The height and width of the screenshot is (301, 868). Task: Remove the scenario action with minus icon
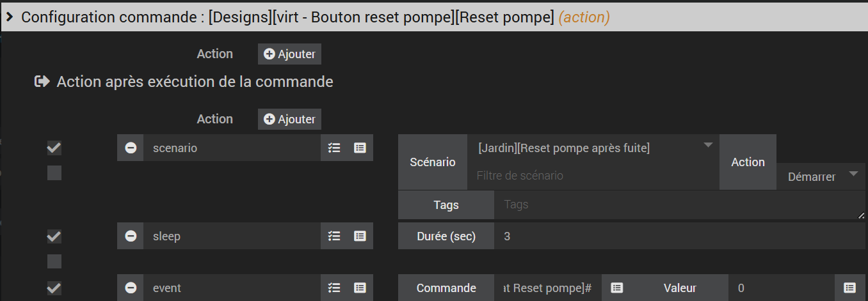(x=131, y=148)
